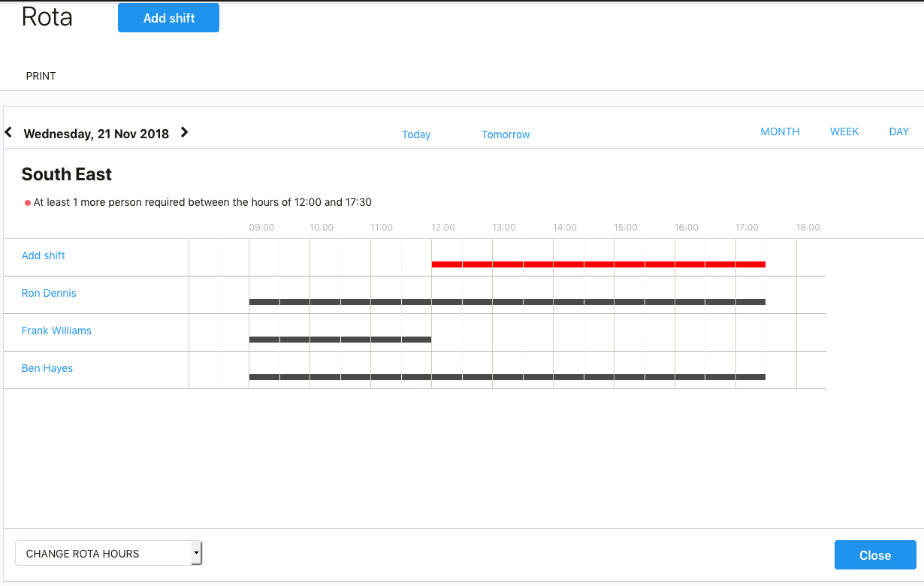Jump to Tomorrow

tap(506, 134)
